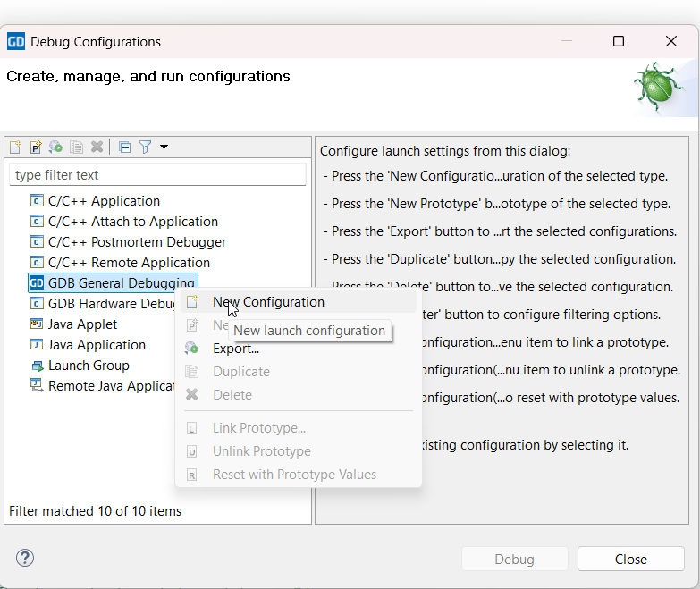The width and height of the screenshot is (700, 589).
Task: Click the Delete configuration X toolbar icon
Action: pos(97,147)
